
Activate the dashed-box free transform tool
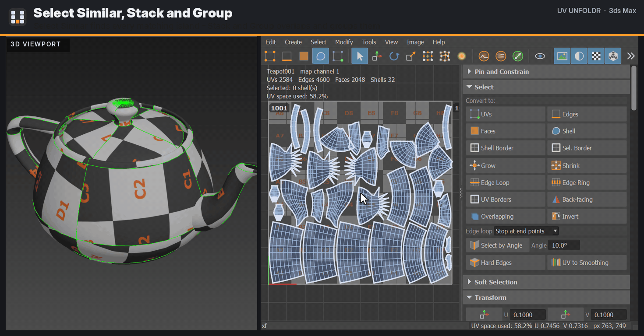[428, 56]
